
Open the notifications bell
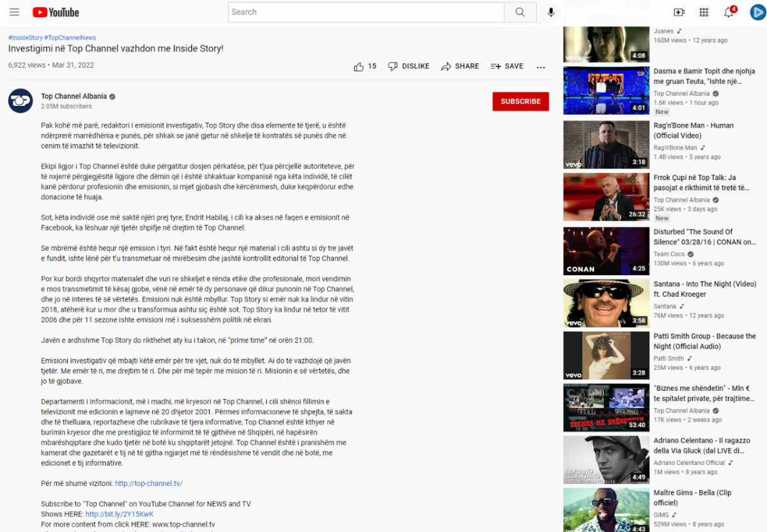coord(729,12)
